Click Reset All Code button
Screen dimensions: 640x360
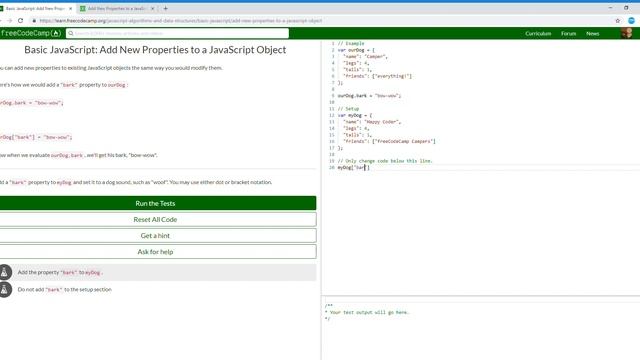pyautogui.click(x=158, y=220)
